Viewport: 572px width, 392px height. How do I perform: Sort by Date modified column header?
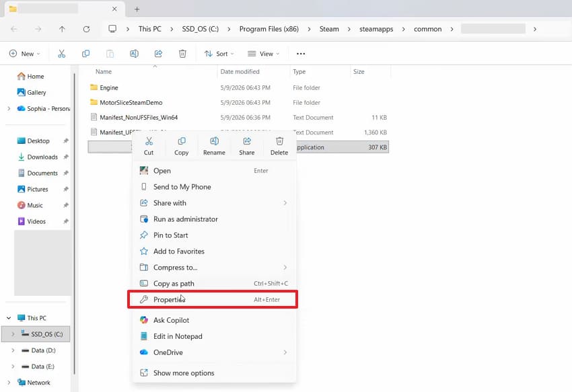coord(240,71)
